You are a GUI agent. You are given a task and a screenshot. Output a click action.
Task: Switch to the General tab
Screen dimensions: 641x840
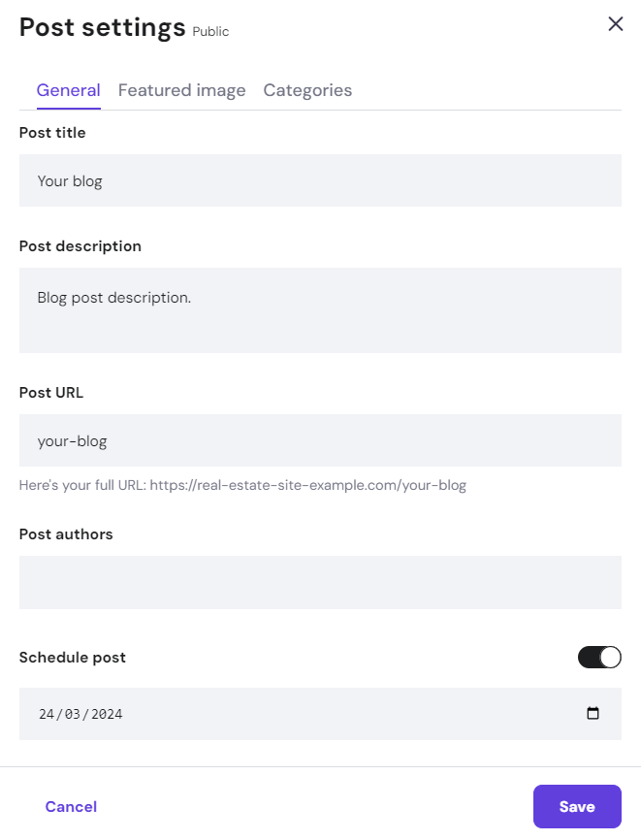tap(68, 90)
